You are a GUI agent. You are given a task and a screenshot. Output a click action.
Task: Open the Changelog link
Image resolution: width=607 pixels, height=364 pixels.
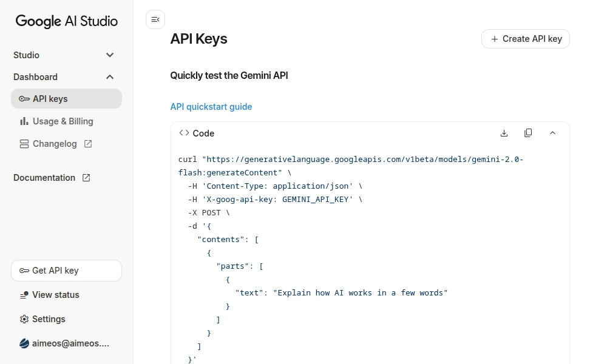pyautogui.click(x=55, y=144)
